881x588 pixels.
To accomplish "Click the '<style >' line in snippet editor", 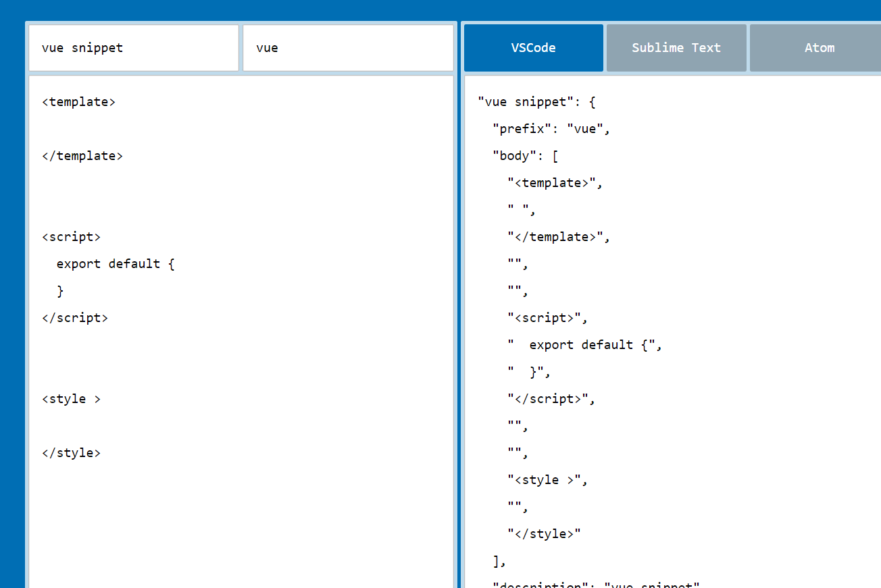I will coord(72,399).
